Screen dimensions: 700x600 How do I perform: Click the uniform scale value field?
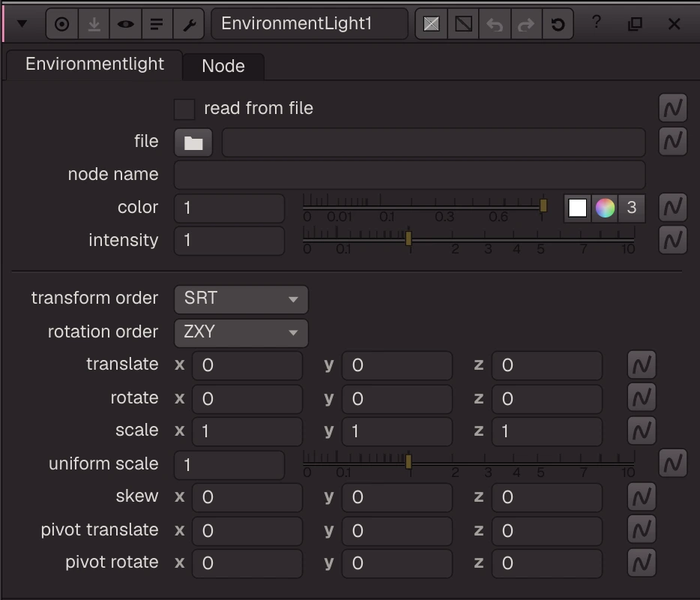pos(229,465)
